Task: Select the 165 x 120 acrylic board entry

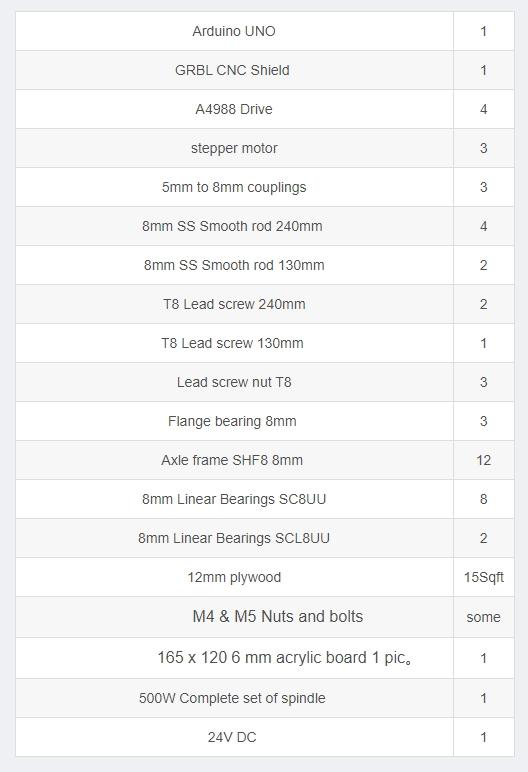Action: pyautogui.click(x=234, y=658)
